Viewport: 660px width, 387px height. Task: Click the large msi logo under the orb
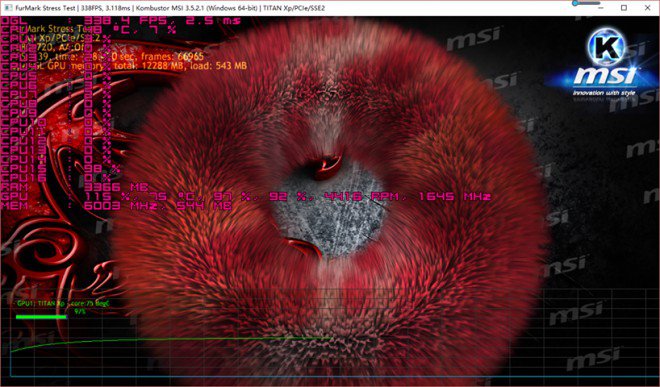[x=607, y=77]
